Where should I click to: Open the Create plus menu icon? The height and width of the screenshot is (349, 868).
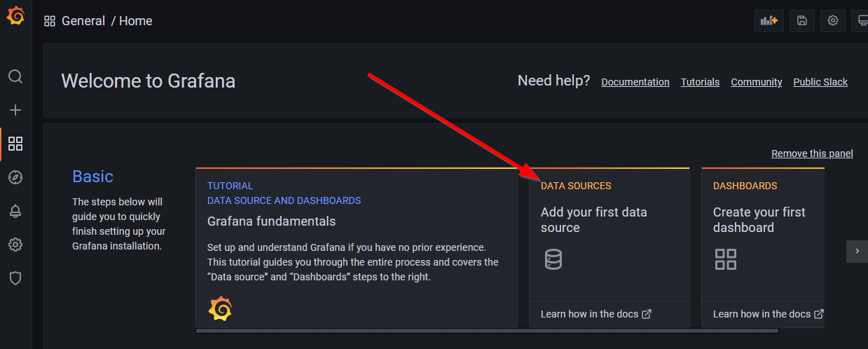point(15,110)
